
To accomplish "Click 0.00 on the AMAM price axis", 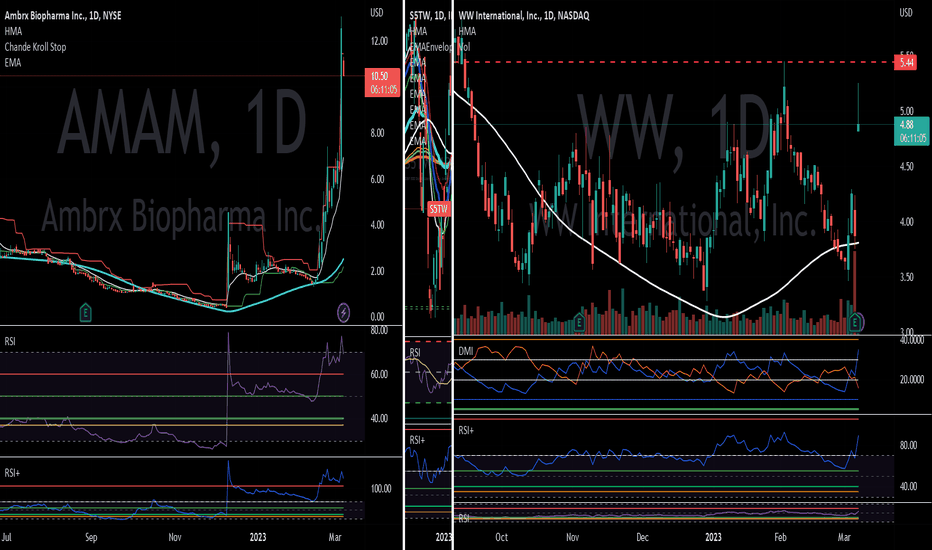I will 377,317.
